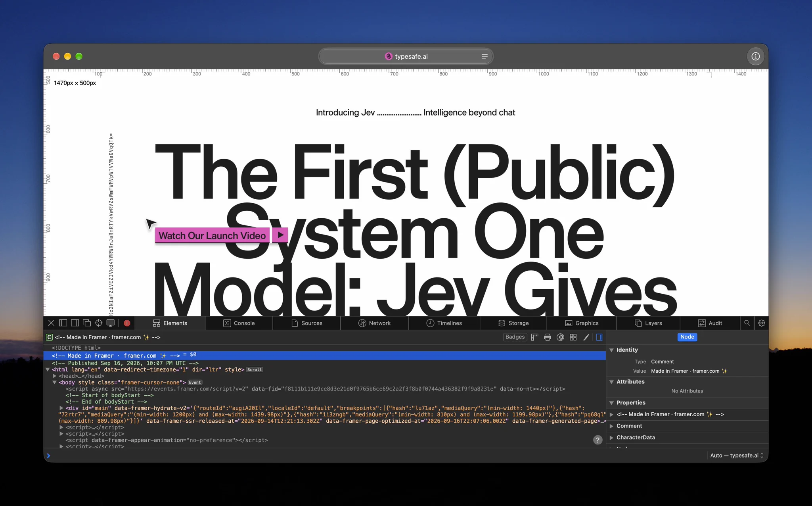This screenshot has height=506, width=812.
Task: Switch to the Storage tab
Action: (x=513, y=323)
